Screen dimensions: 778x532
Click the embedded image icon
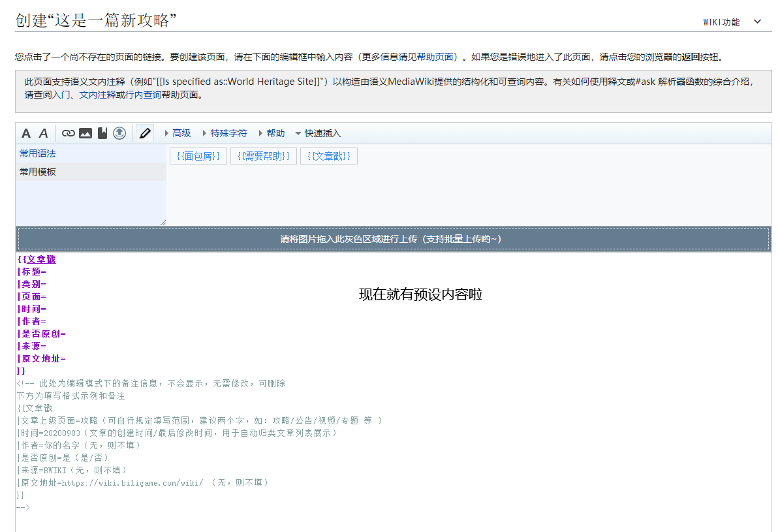86,133
